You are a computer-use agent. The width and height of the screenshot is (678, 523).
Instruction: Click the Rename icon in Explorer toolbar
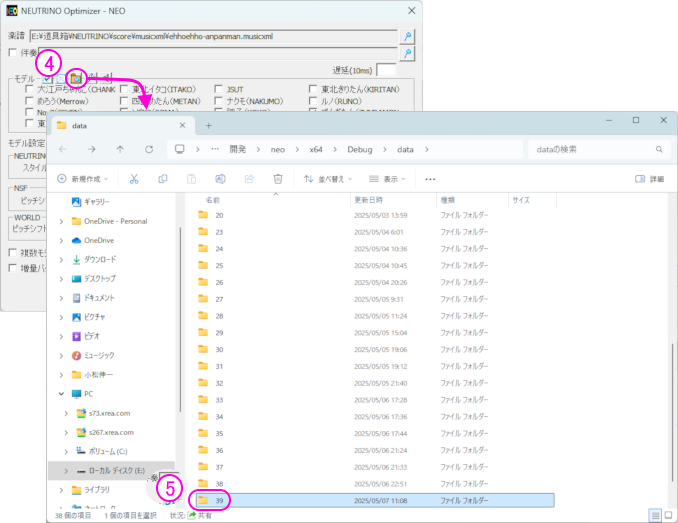click(221, 179)
